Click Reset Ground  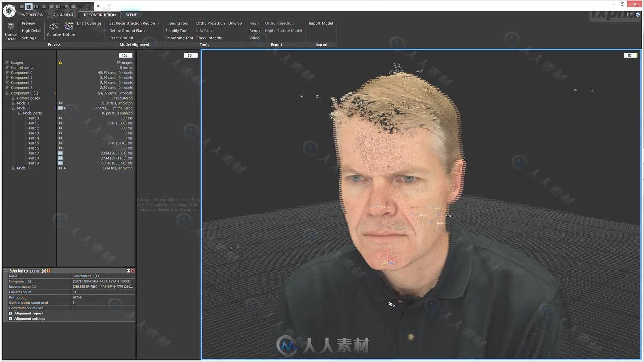tap(121, 38)
